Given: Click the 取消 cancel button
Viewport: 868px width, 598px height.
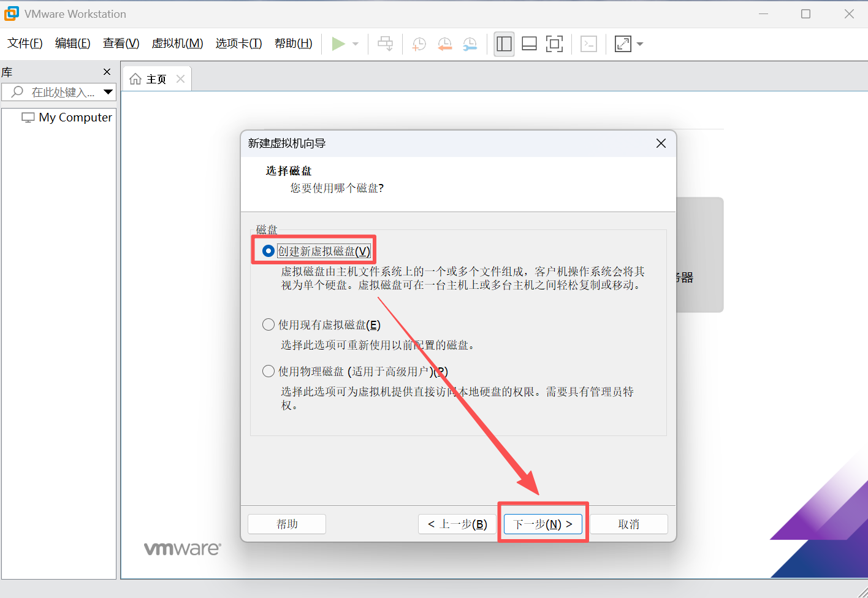Looking at the screenshot, I should click(x=628, y=524).
